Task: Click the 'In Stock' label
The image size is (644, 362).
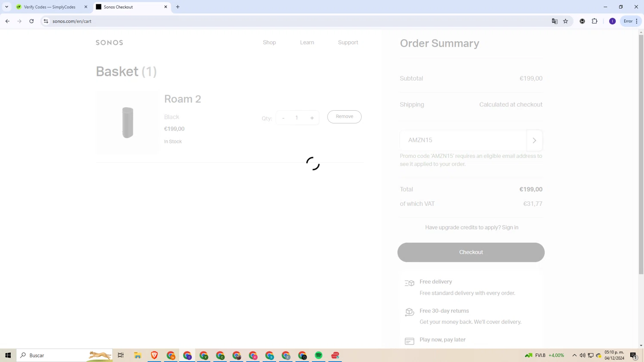Action: pyautogui.click(x=173, y=142)
